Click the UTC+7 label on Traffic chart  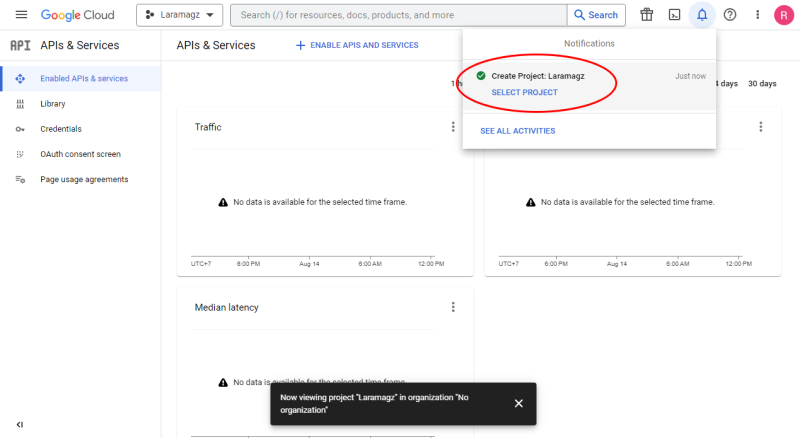click(201, 264)
